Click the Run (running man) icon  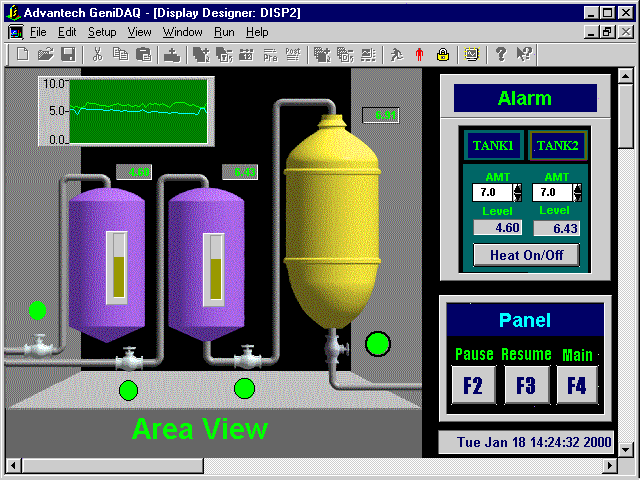click(x=397, y=54)
